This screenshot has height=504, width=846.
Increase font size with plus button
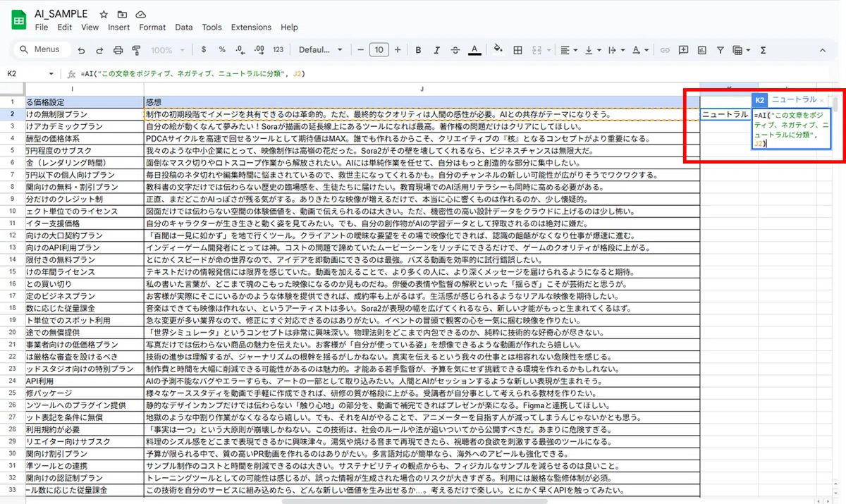(398, 50)
